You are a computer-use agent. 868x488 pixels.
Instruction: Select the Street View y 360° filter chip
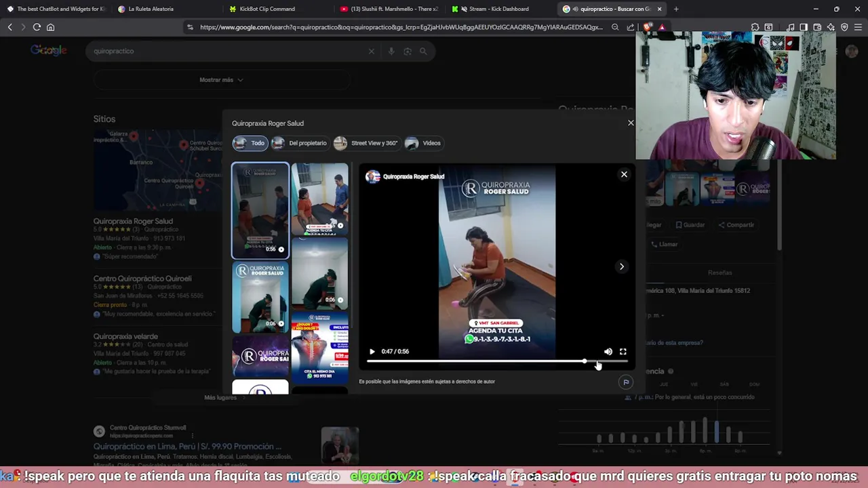click(366, 143)
